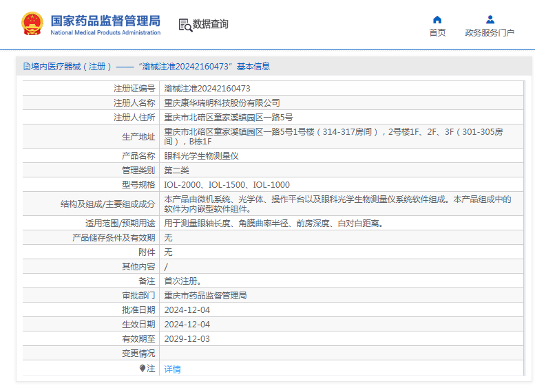Go to 首页 text link
This screenshot has height=392, width=535.
point(437,33)
